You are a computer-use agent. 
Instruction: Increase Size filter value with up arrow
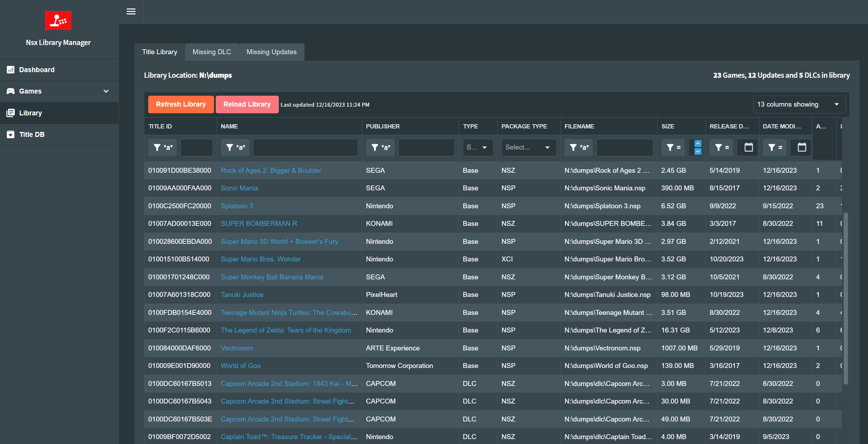pyautogui.click(x=698, y=144)
